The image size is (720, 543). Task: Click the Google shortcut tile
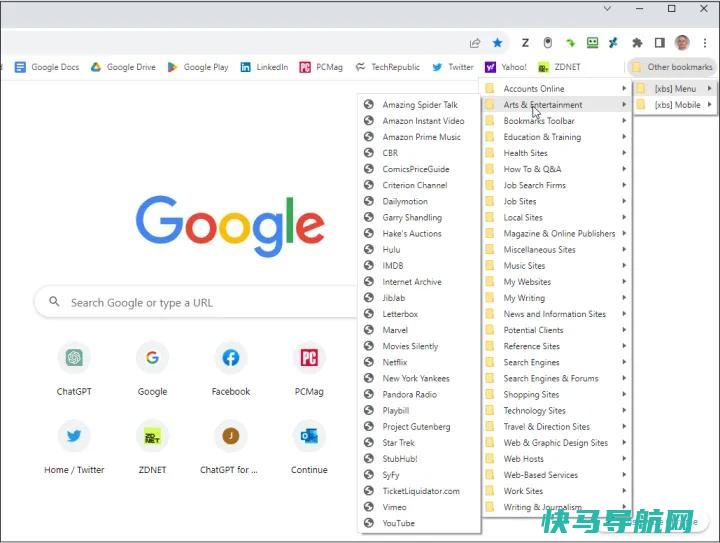(152, 369)
